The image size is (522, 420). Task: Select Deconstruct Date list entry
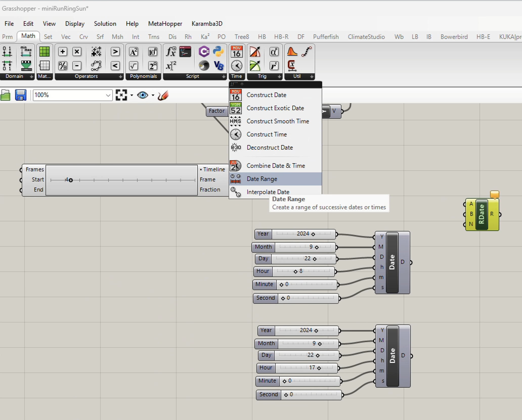tap(270, 148)
